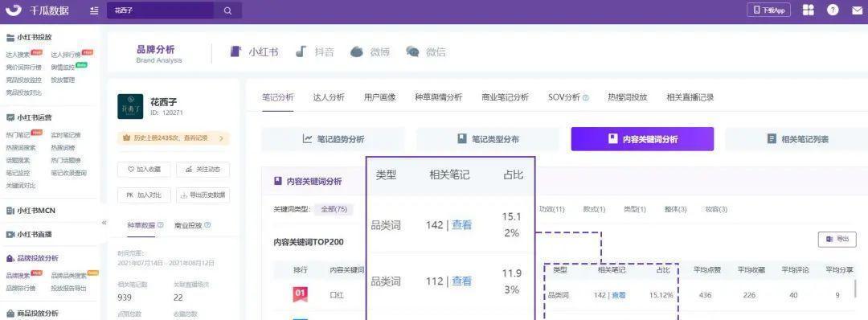Select the 内容关键词分析 button

tap(642, 139)
